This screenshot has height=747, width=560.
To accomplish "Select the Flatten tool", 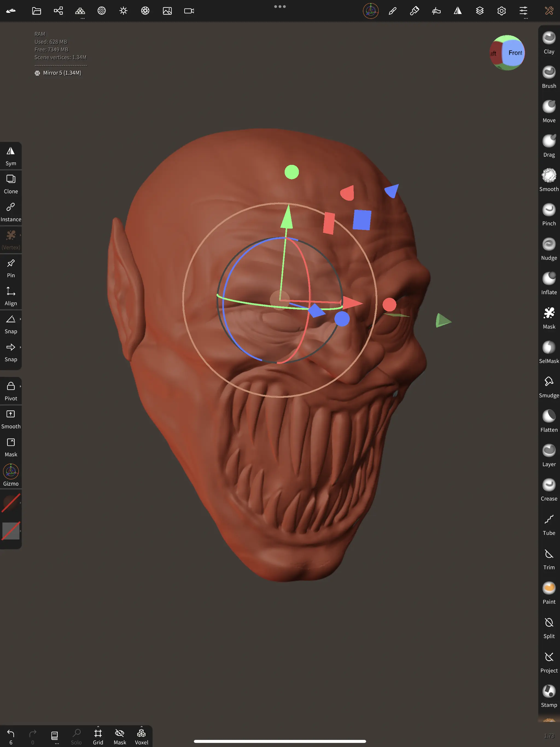I will (x=549, y=421).
